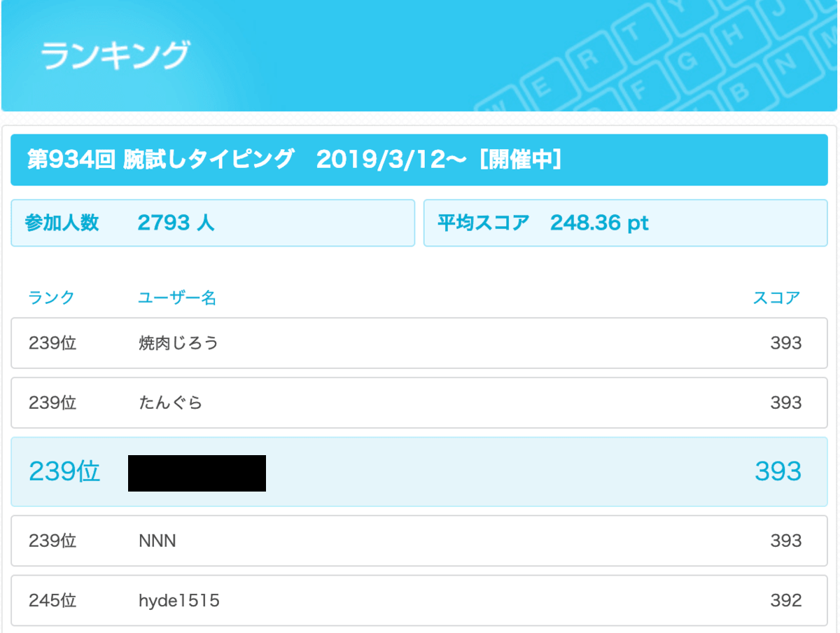This screenshot has height=633, width=840.
Task: Click the 245位 rank cell
Action: click(x=52, y=601)
